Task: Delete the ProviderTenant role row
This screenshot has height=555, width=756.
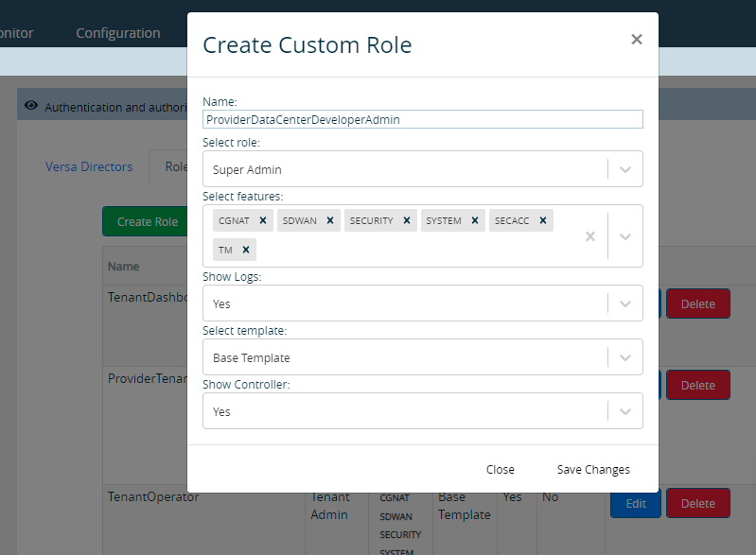Action: pyautogui.click(x=697, y=386)
